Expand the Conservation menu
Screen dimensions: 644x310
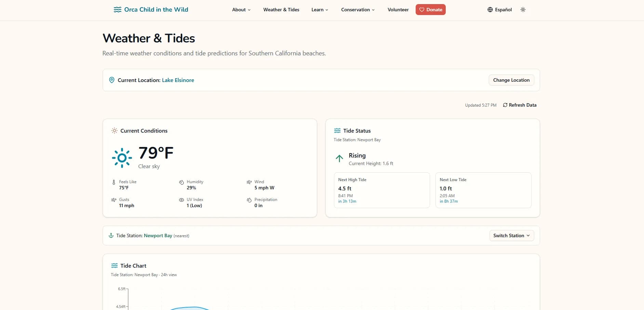tap(358, 10)
